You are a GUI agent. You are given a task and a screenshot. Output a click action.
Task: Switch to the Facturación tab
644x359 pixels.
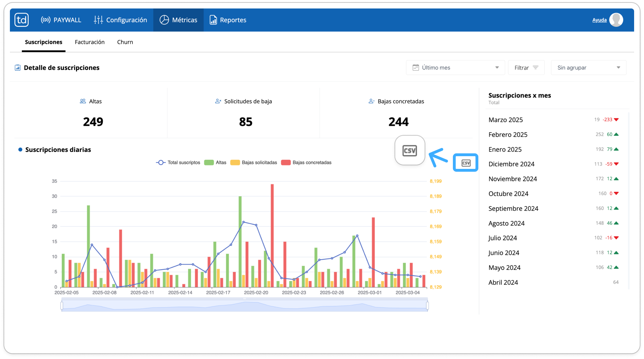tap(90, 42)
